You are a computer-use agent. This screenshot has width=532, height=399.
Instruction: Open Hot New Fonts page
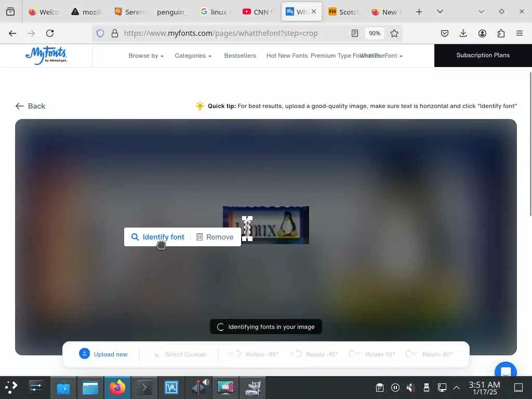[x=287, y=56]
